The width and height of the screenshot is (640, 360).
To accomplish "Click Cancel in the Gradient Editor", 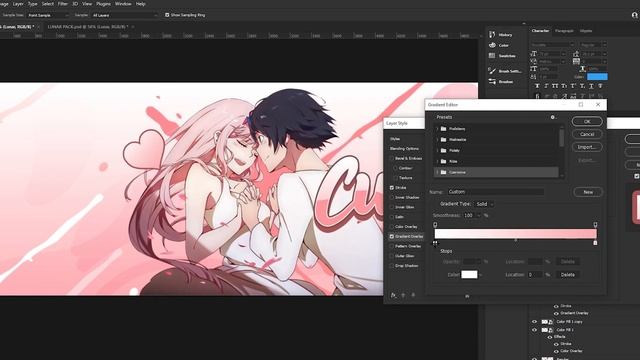I will [587, 134].
